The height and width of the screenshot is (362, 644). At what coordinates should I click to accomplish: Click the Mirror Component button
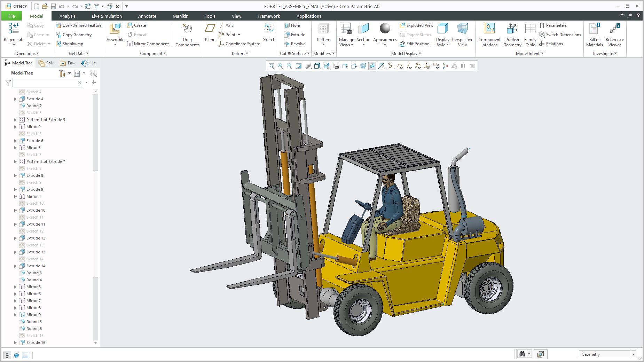[x=148, y=44]
